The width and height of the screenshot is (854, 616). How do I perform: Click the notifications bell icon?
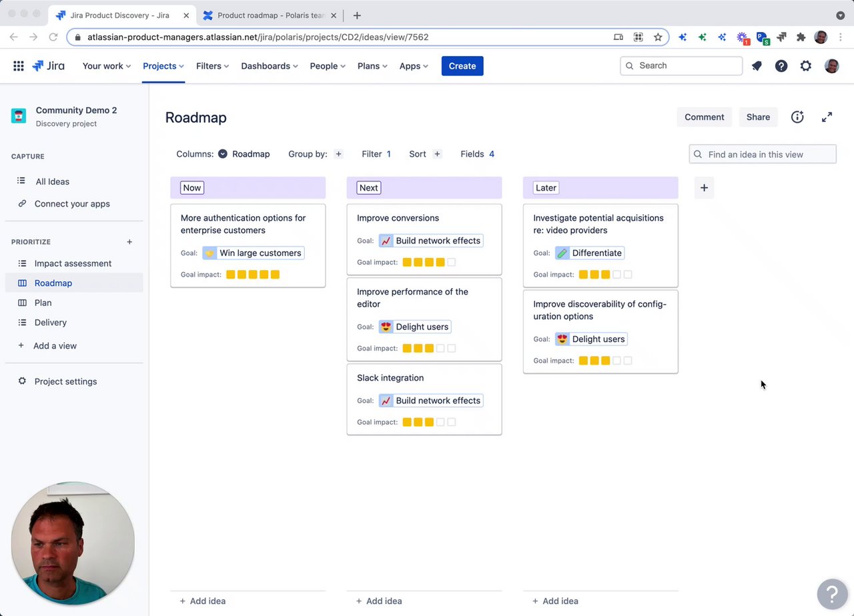coord(757,66)
